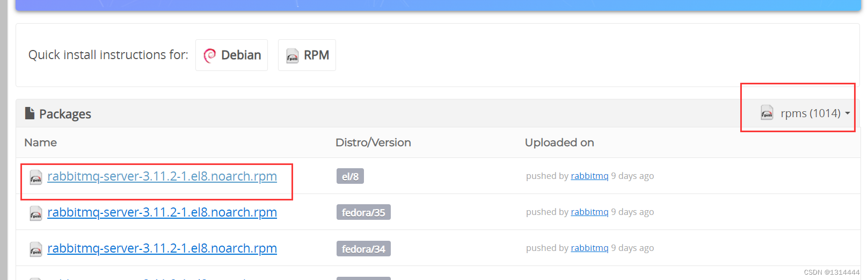Click the Debian swirl logo icon

tap(210, 55)
